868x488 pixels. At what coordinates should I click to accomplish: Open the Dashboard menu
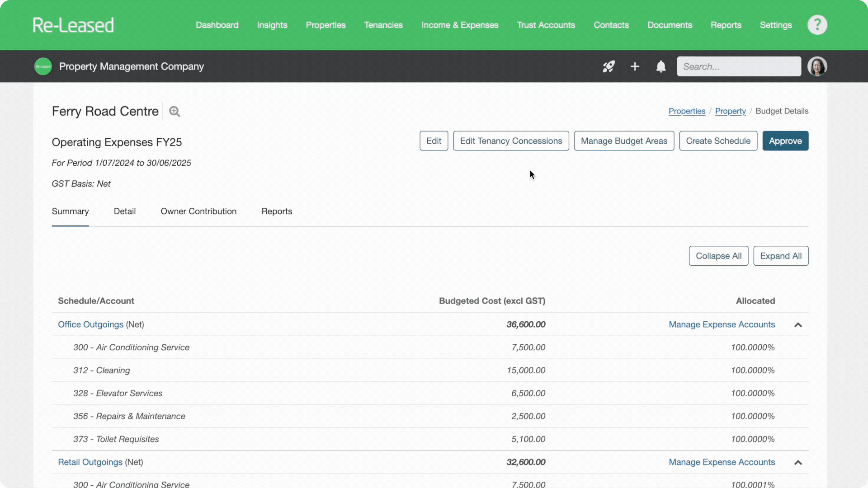217,25
